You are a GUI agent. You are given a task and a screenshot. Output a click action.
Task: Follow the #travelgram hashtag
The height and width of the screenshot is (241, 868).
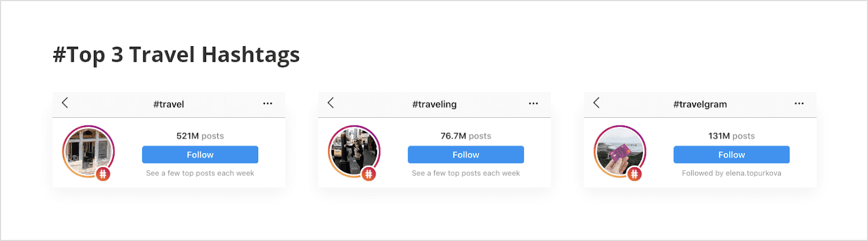[731, 155]
